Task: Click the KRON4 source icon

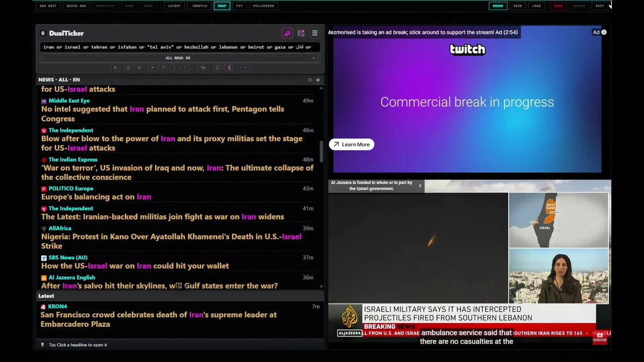Action: (x=43, y=307)
